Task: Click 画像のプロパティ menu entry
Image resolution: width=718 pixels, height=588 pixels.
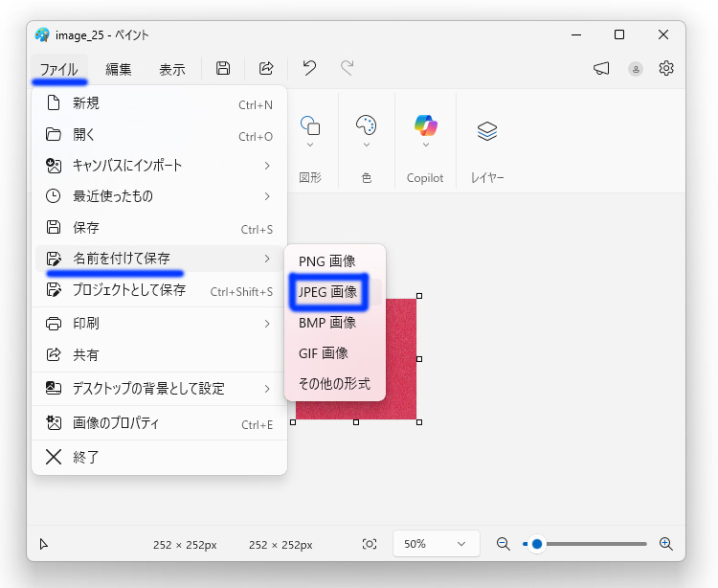Action: click(x=159, y=423)
